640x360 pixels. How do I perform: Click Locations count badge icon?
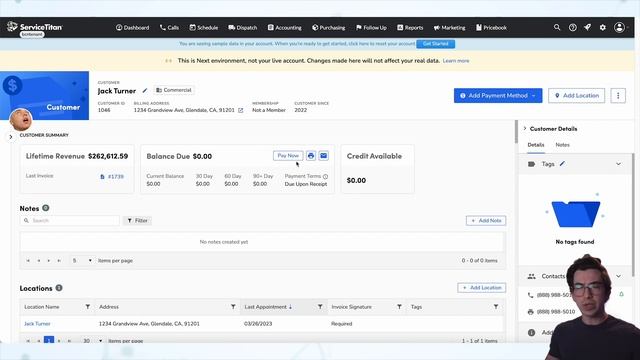pyautogui.click(x=59, y=288)
